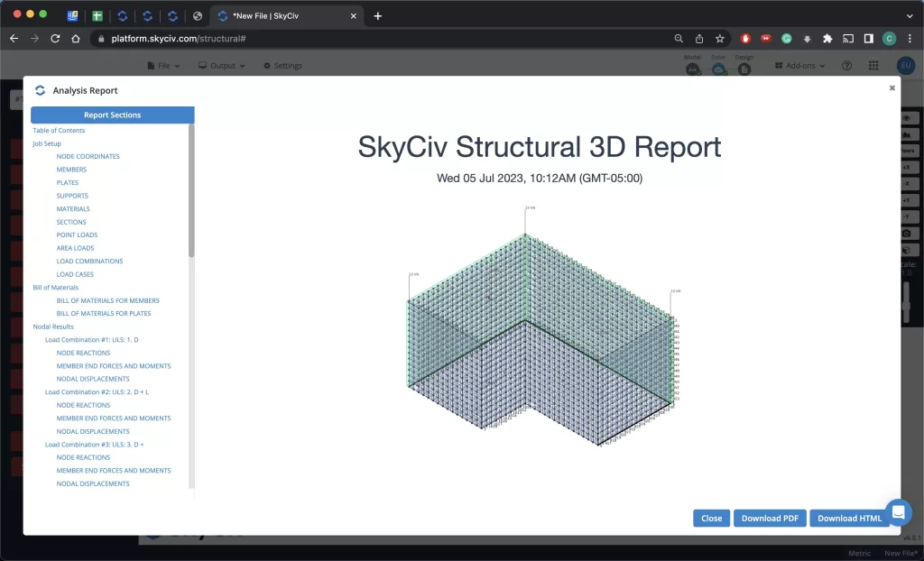Open BILL OF MATERIALS FOR PLATES
The width and height of the screenshot is (924, 561).
pos(104,314)
